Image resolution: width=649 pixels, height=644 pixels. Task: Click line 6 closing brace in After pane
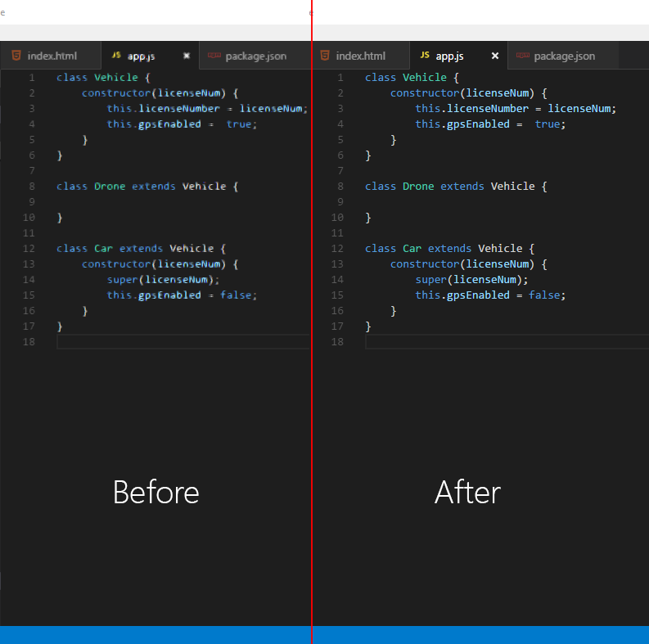coord(368,155)
